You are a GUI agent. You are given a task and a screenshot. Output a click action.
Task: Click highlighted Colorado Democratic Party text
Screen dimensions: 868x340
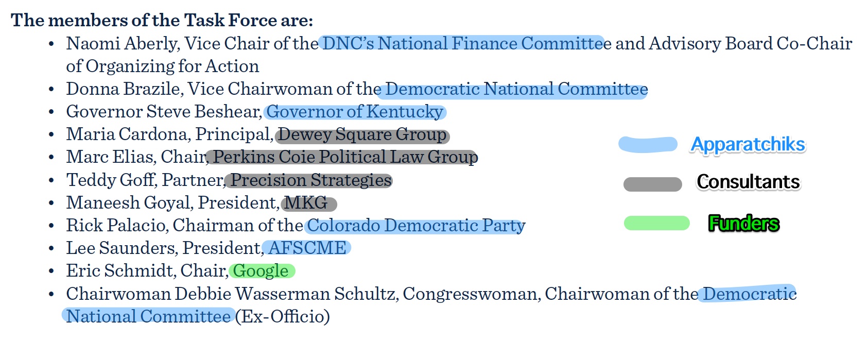tap(416, 226)
